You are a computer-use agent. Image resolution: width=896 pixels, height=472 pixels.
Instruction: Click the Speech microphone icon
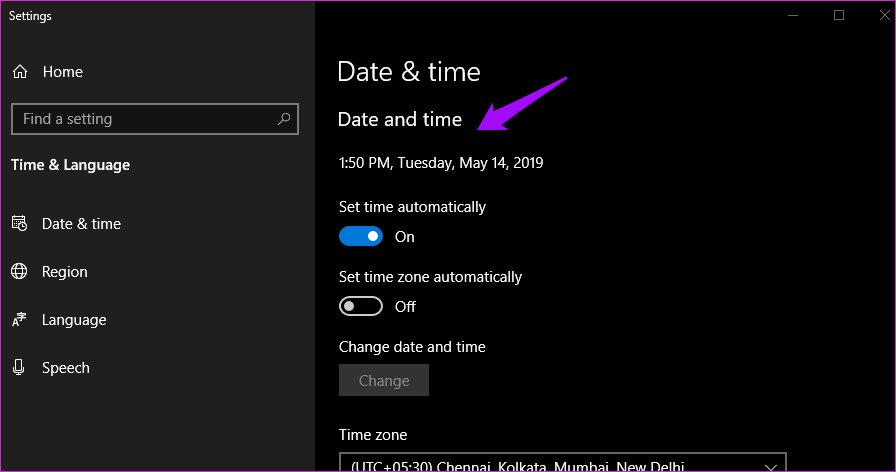19,368
